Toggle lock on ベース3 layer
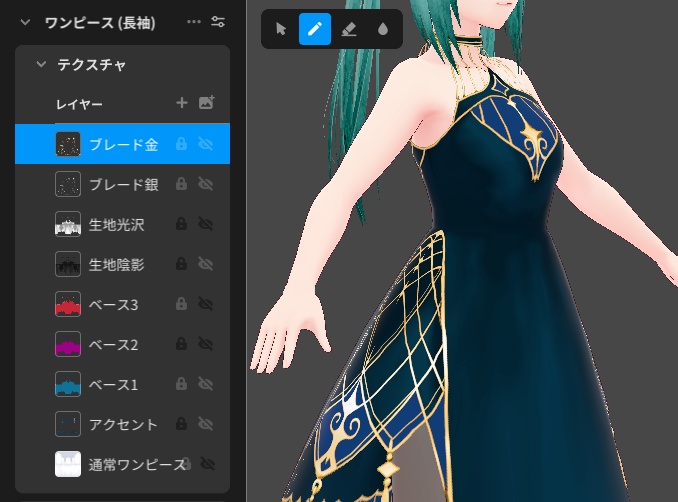This screenshot has width=678, height=502. [x=182, y=304]
